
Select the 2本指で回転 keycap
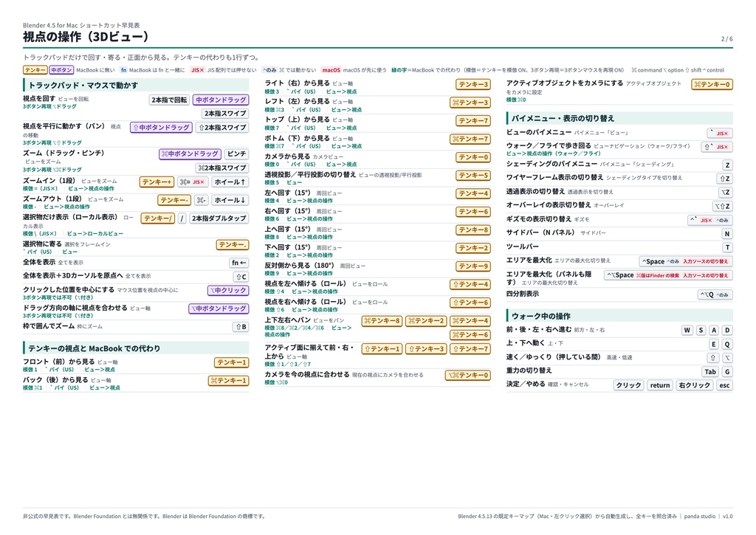click(x=169, y=100)
